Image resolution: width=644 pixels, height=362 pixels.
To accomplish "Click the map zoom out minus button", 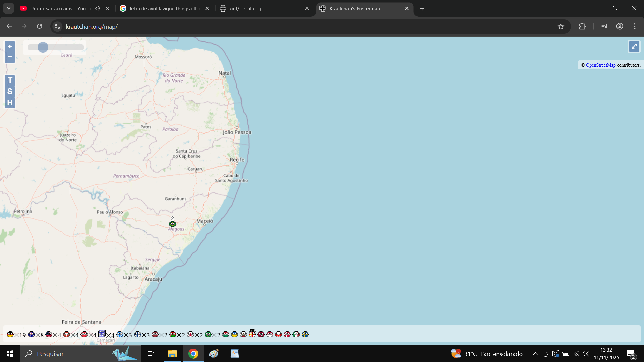I will (10, 57).
